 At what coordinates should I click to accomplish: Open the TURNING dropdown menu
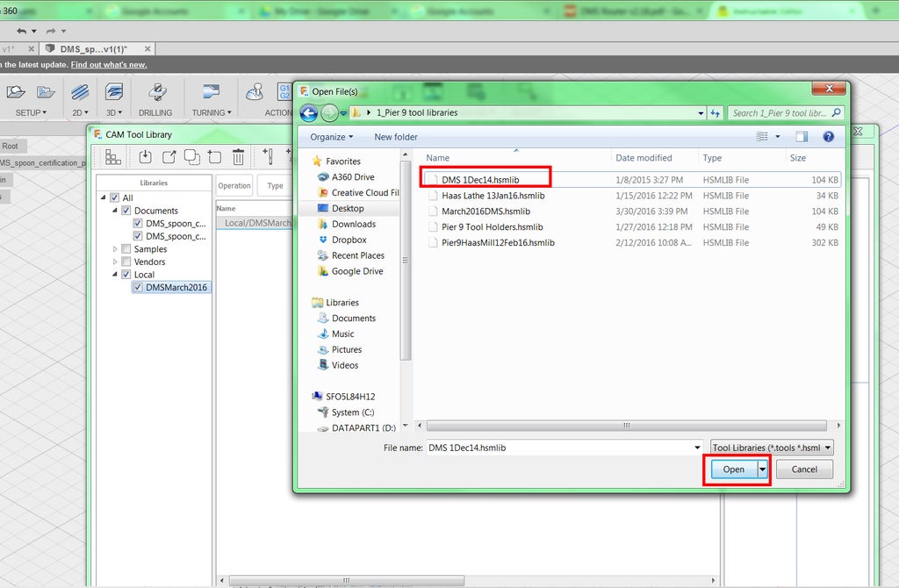[212, 113]
